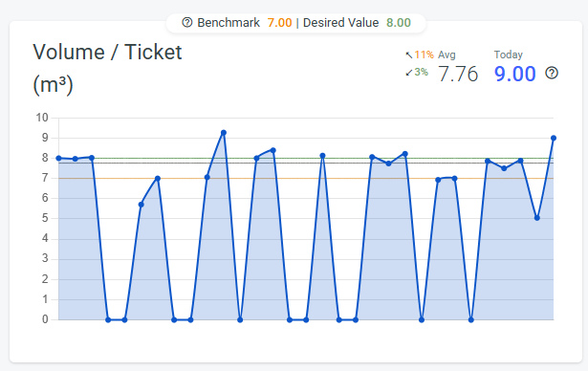This screenshot has height=371, width=588.
Task: Open the help icon next to Today value
Action: point(552,73)
